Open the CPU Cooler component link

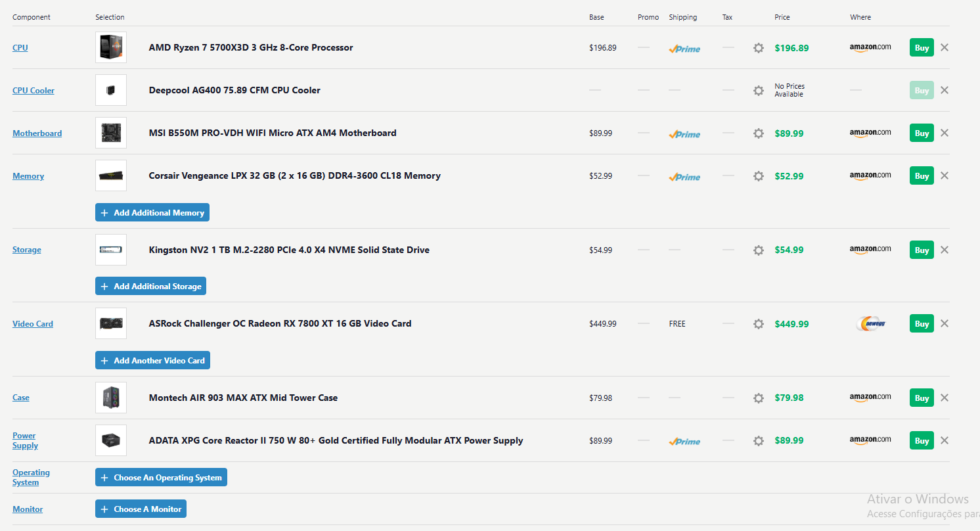click(33, 90)
